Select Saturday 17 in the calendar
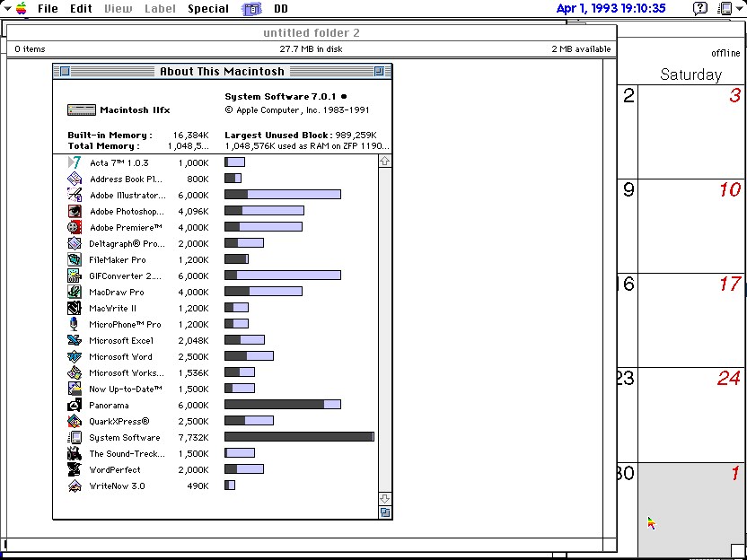The image size is (747, 560). point(691,320)
